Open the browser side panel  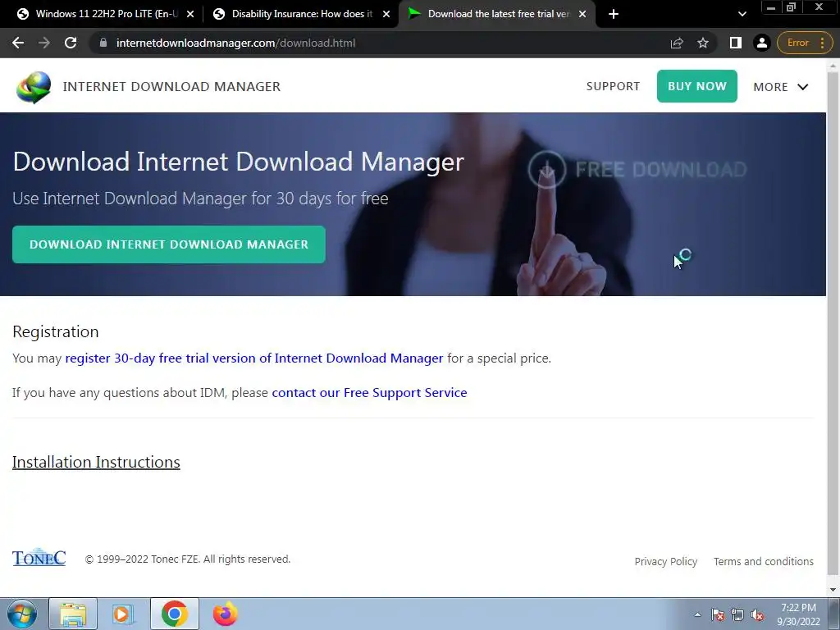point(736,43)
